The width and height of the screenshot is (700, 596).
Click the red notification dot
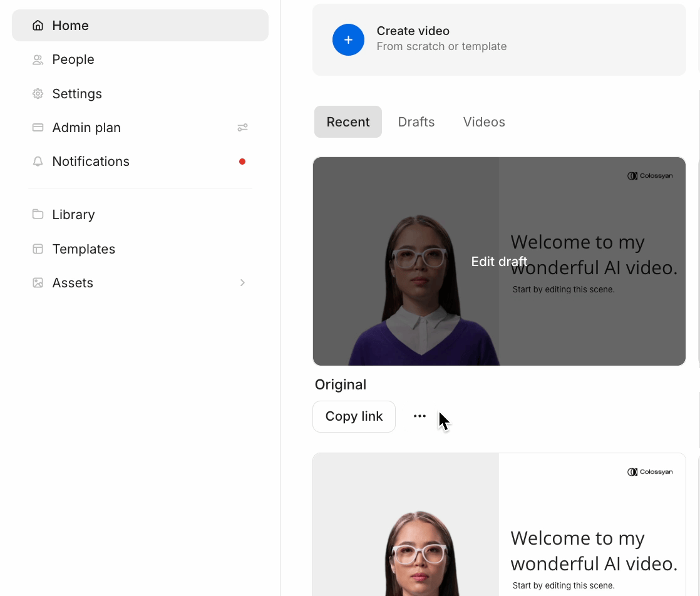(x=242, y=162)
